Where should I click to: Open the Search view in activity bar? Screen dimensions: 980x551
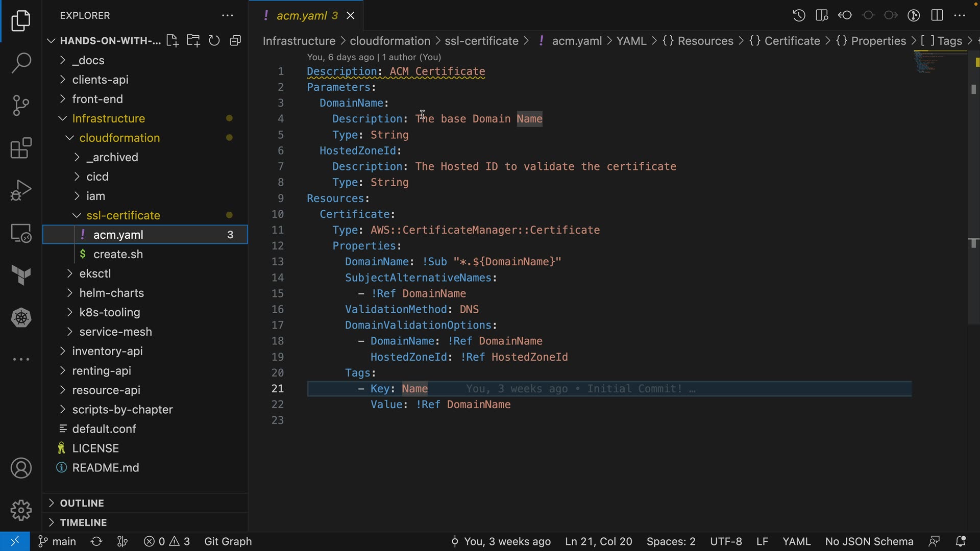pos(21,63)
